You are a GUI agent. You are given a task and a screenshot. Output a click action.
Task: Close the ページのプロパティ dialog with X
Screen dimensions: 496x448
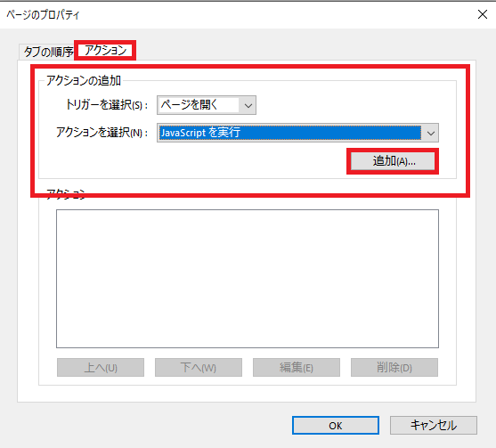pos(483,14)
